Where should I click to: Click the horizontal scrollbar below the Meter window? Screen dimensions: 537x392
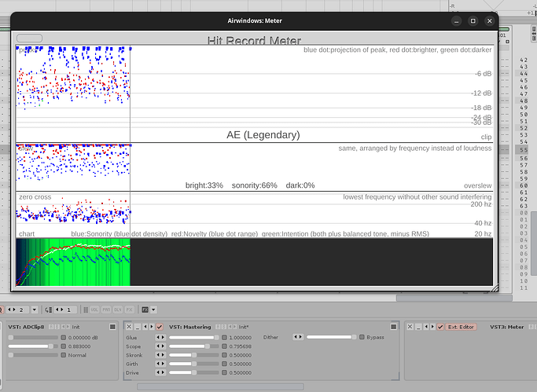coord(454,298)
